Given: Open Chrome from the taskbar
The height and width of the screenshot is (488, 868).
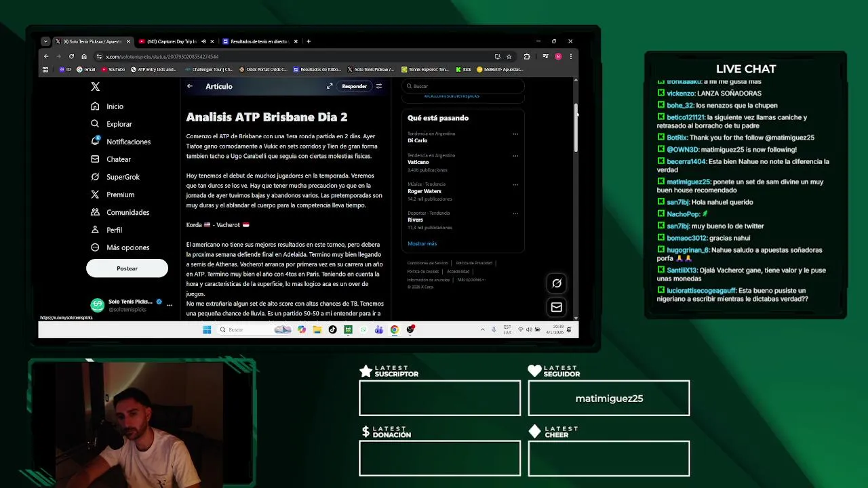Looking at the screenshot, I should point(394,330).
